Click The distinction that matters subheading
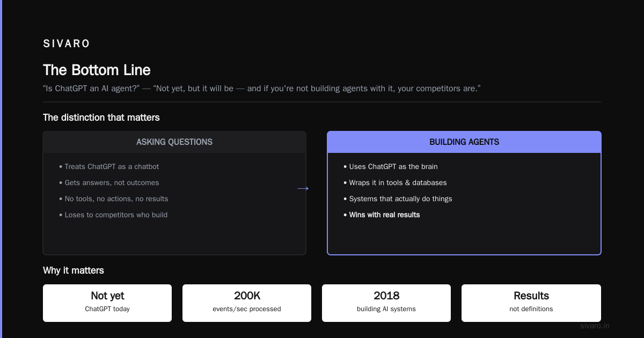Screen dimensions: 644x338 pos(101,117)
